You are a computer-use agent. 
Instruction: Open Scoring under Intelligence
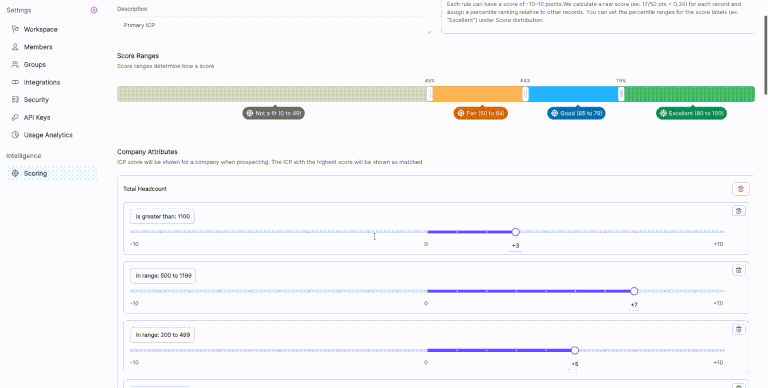coord(52,173)
